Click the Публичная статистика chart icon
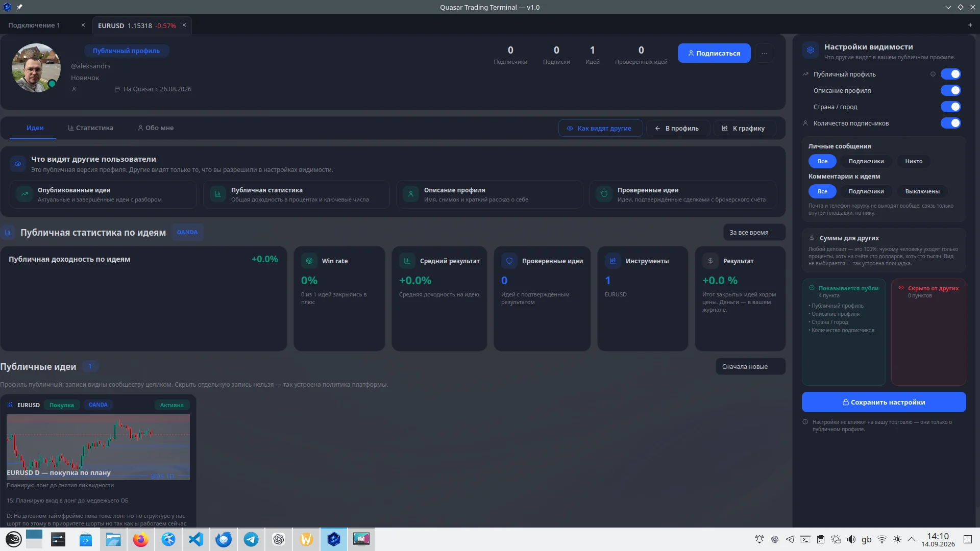980x551 pixels. pyautogui.click(x=218, y=194)
